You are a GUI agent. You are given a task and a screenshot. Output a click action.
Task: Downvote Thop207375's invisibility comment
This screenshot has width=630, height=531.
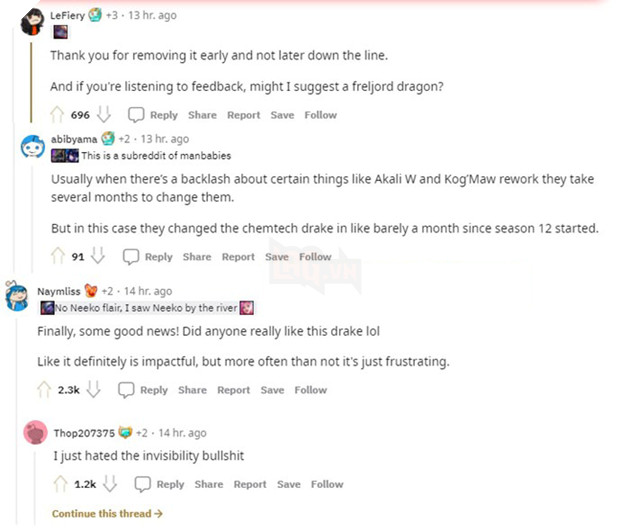[110, 484]
